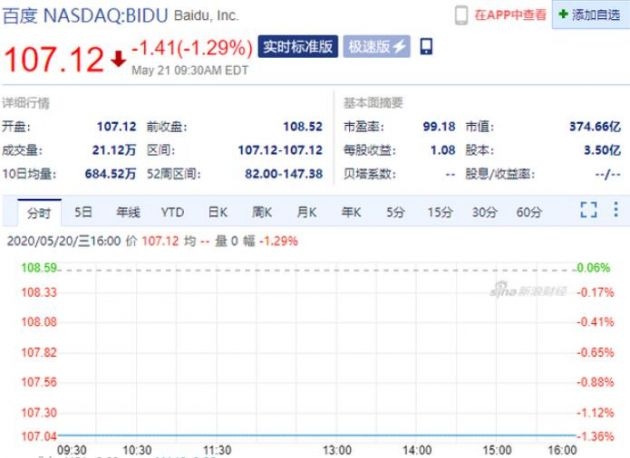This screenshot has width=630, height=458.
Task: Open the chart options dropdown arrow
Action: tap(615, 210)
